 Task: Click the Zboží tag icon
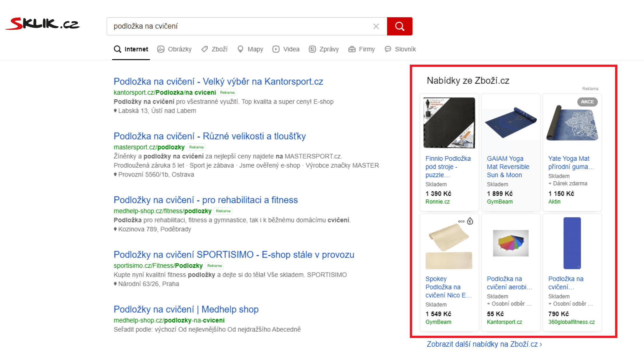(204, 49)
